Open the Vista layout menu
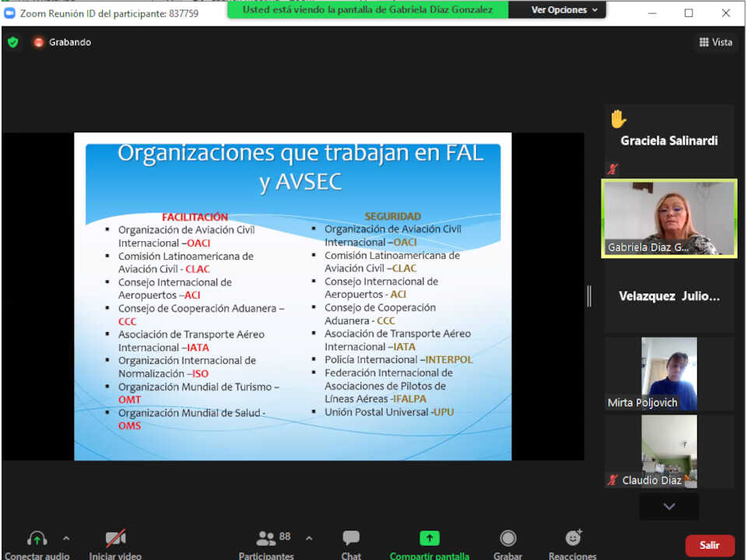The image size is (747, 560). click(716, 42)
